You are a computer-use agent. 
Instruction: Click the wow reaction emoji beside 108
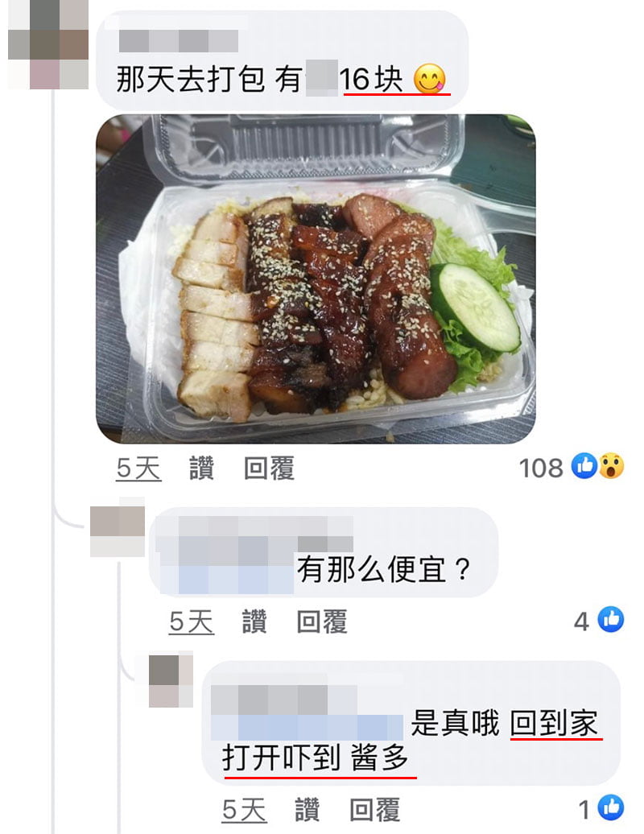611,466
